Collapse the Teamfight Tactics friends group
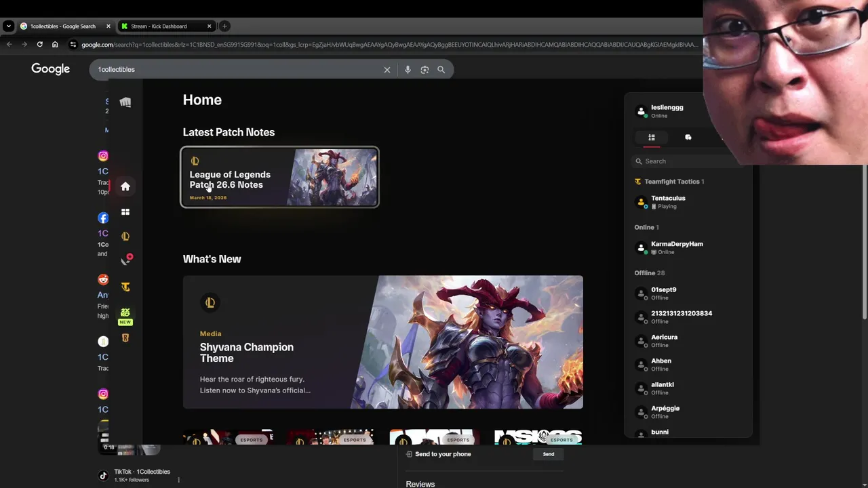Viewport: 868px width, 488px height. [x=669, y=182]
